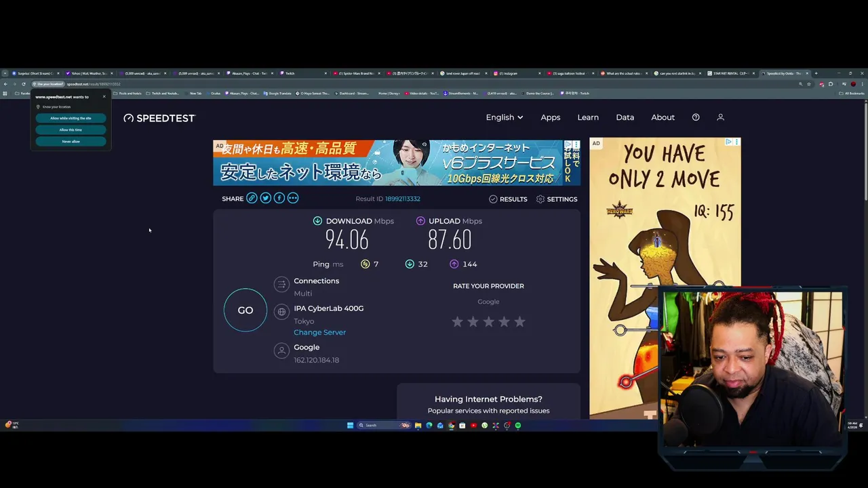Switch to the Yahoo Mail tab
Screen dimensions: 868x488
(90, 73)
